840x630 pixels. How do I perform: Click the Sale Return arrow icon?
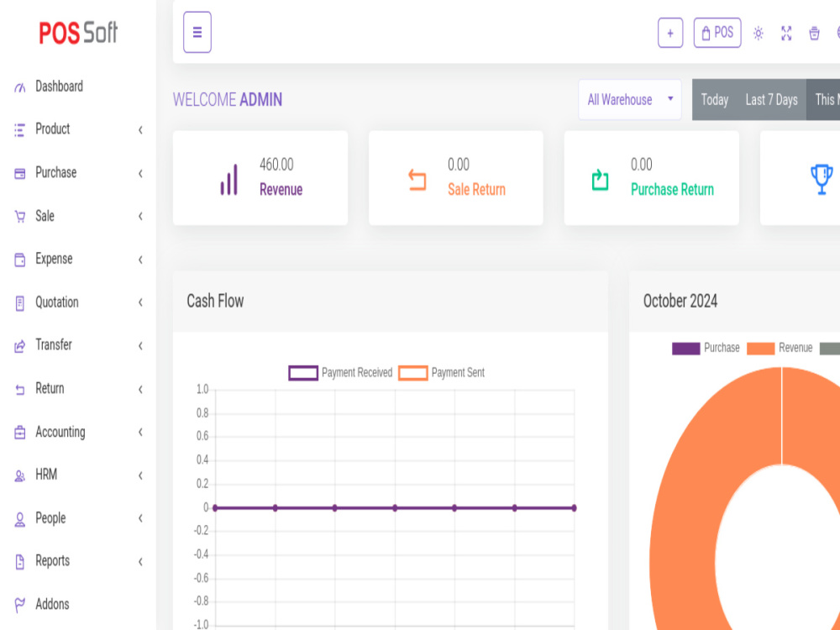(417, 180)
